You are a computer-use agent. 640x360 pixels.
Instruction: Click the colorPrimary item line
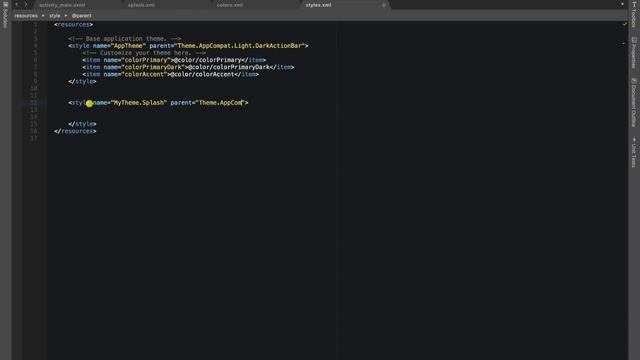click(x=174, y=60)
